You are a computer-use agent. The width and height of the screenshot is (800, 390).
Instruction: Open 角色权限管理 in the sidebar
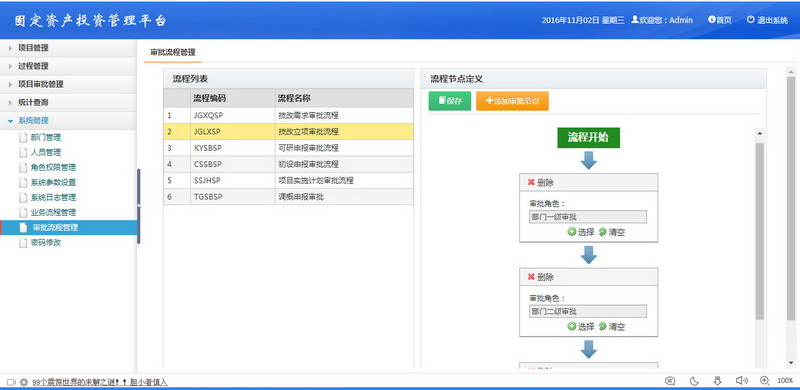53,167
